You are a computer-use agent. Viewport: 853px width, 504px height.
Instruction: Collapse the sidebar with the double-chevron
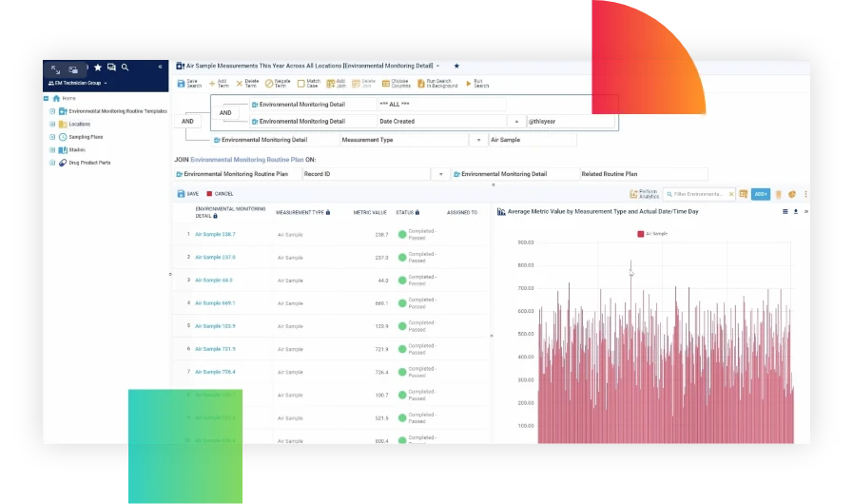(x=160, y=67)
